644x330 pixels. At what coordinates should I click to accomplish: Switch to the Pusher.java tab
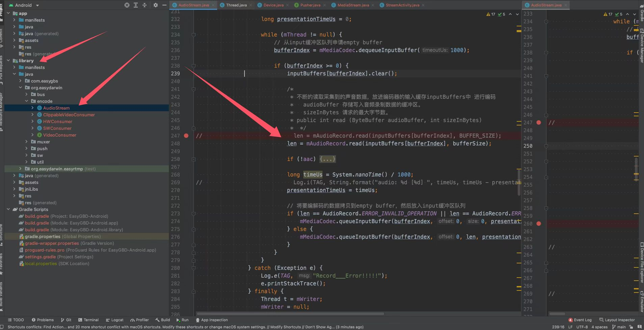tap(310, 5)
